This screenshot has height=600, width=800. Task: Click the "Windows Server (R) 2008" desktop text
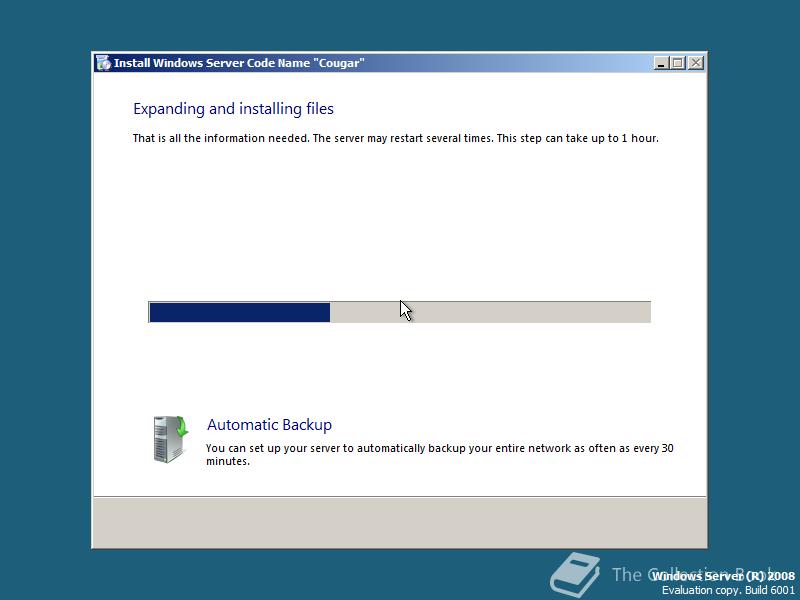coord(723,576)
